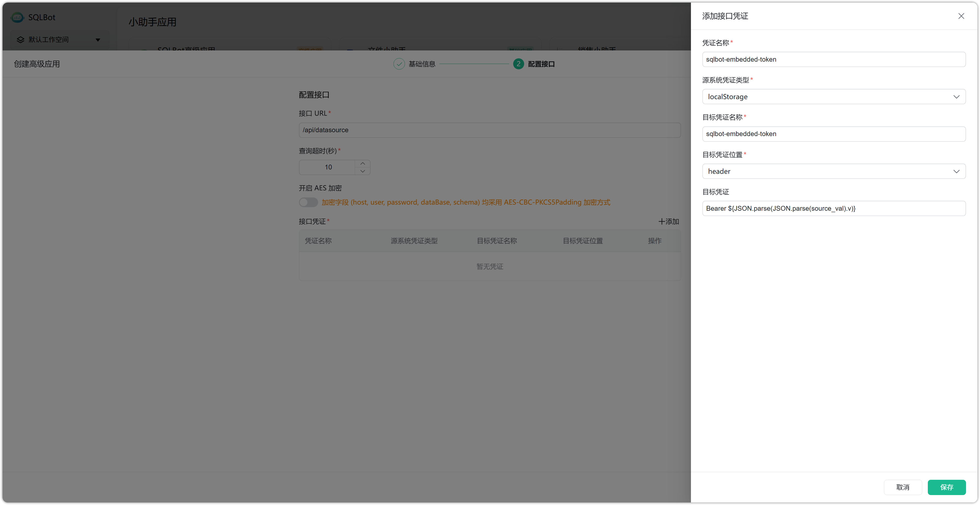Click step 2 circle for interface configuration
The width and height of the screenshot is (980, 505).
(518, 64)
